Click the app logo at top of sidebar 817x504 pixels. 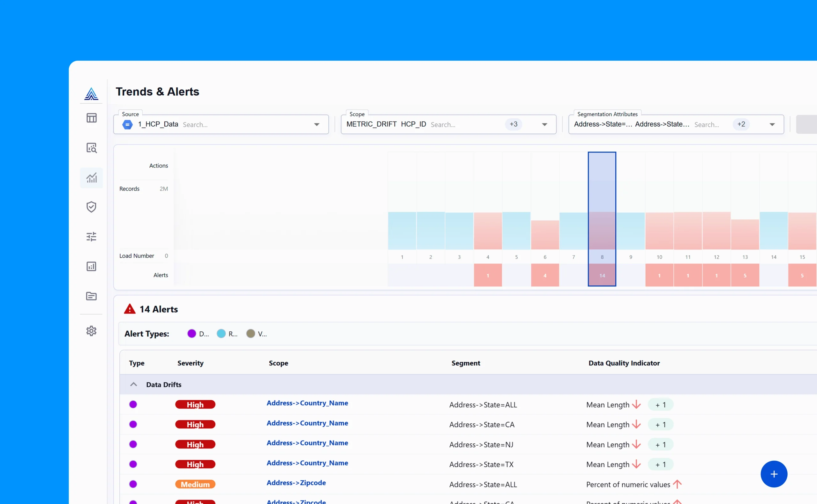pyautogui.click(x=91, y=94)
